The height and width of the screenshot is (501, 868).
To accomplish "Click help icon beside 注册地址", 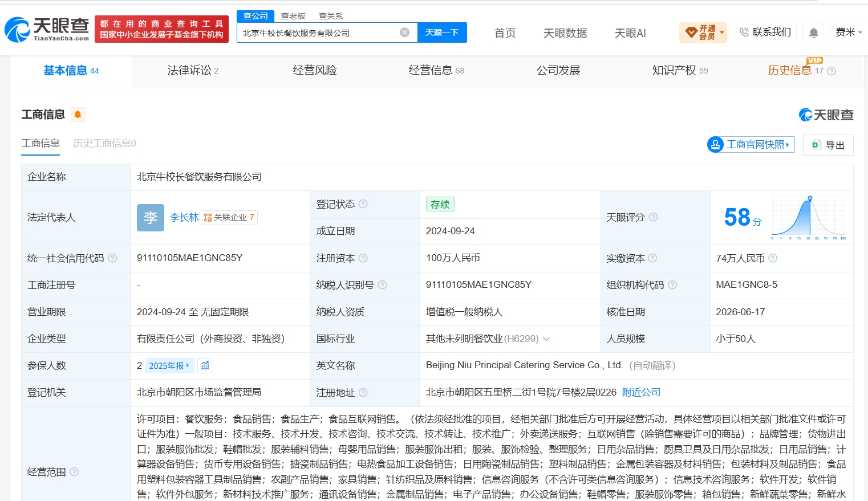I will click(363, 393).
